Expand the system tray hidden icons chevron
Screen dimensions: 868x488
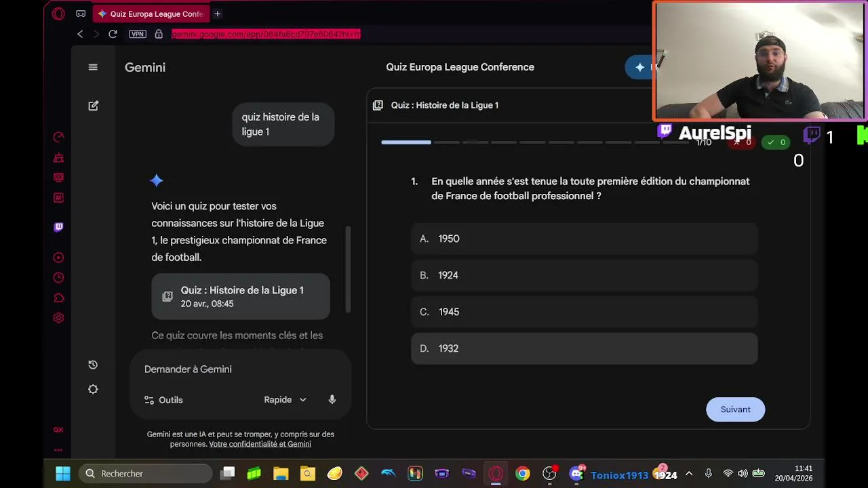point(689,474)
